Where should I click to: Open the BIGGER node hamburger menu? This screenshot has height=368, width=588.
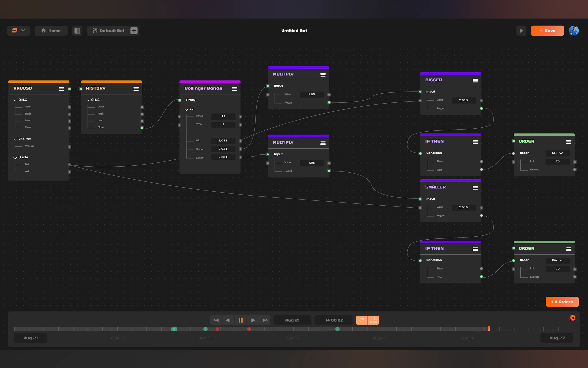pos(475,81)
